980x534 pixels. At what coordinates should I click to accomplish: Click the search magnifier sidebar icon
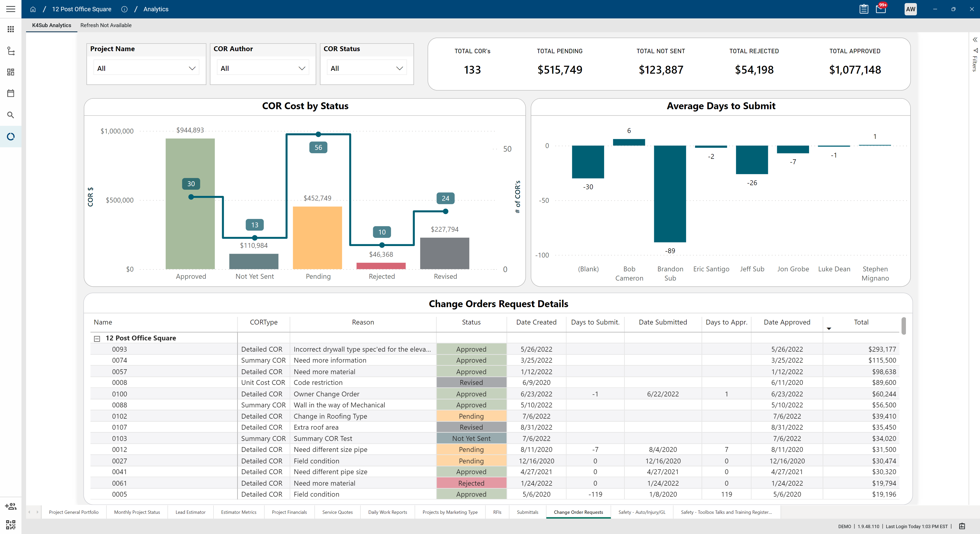coord(11,115)
